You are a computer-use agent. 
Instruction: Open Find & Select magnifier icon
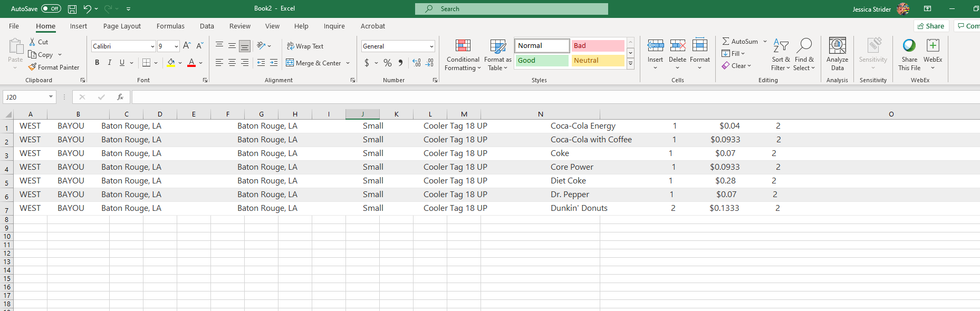804,45
